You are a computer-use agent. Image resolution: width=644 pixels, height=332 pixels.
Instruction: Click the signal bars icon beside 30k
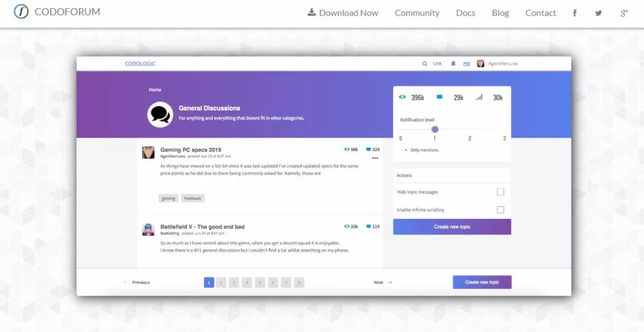(479, 97)
